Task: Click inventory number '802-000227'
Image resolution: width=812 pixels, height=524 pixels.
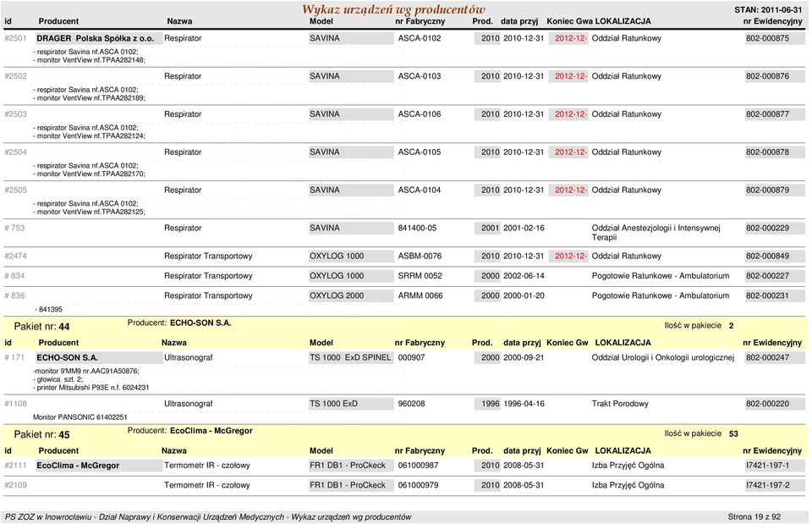Action: pos(767,276)
